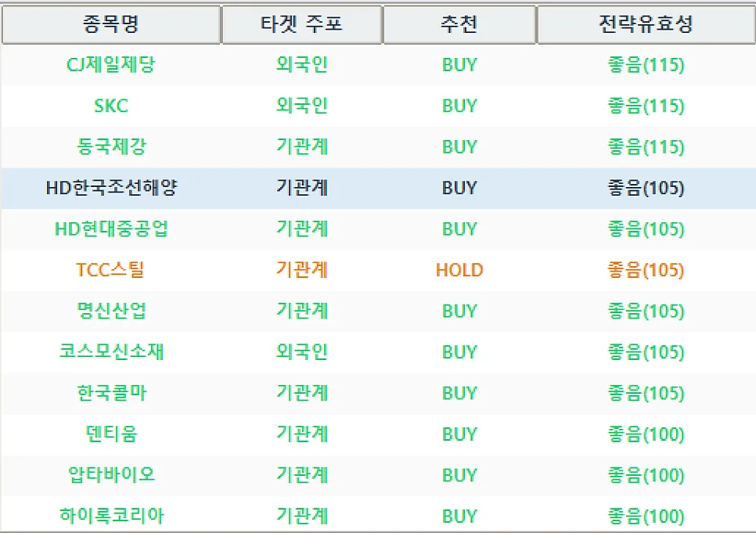Sort by 추천 column header
This screenshot has height=533, width=756.
pos(459,23)
